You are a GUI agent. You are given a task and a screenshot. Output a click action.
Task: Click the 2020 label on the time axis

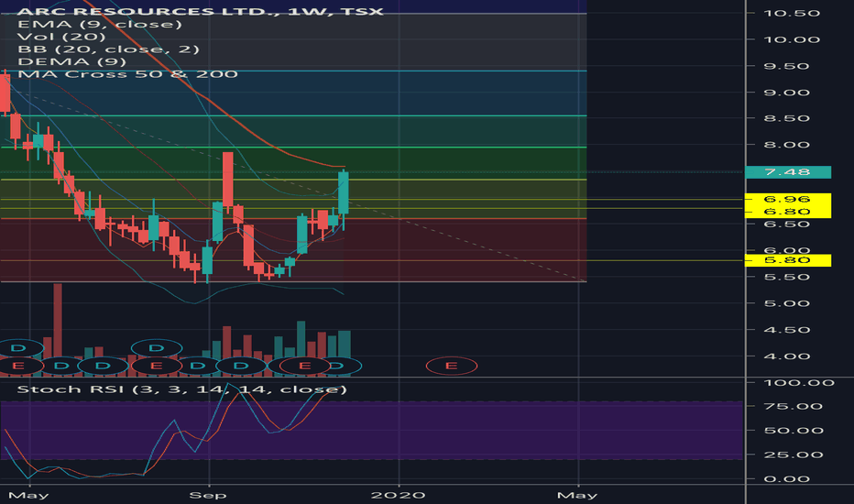point(398,495)
